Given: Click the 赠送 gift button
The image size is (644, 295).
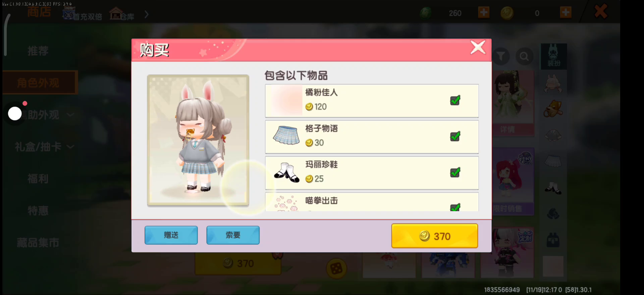Looking at the screenshot, I should [x=171, y=235].
